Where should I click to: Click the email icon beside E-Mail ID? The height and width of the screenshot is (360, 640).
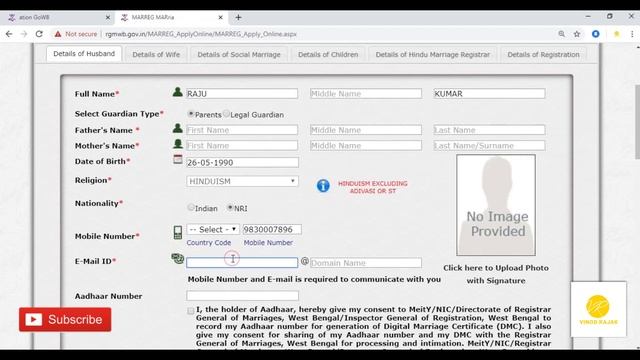tap(178, 258)
